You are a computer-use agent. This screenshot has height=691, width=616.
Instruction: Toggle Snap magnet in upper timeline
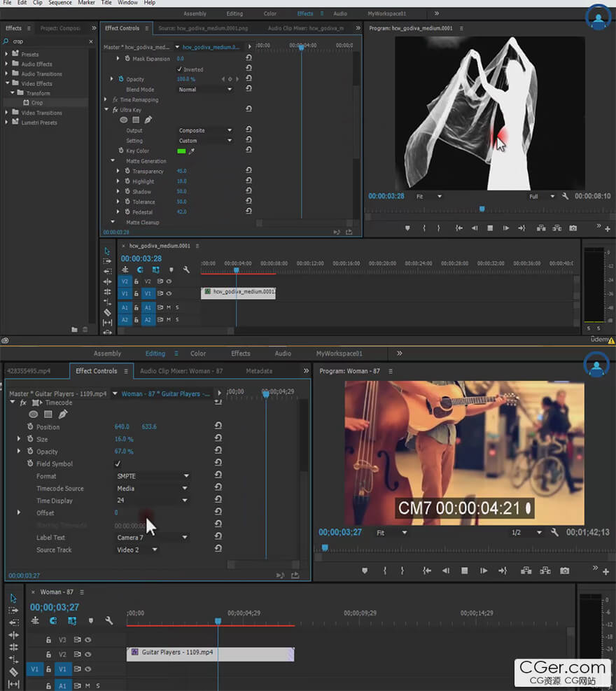click(140, 270)
